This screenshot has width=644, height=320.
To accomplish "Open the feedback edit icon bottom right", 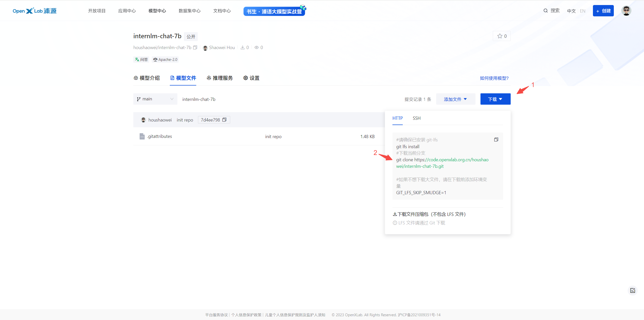I will click(633, 291).
